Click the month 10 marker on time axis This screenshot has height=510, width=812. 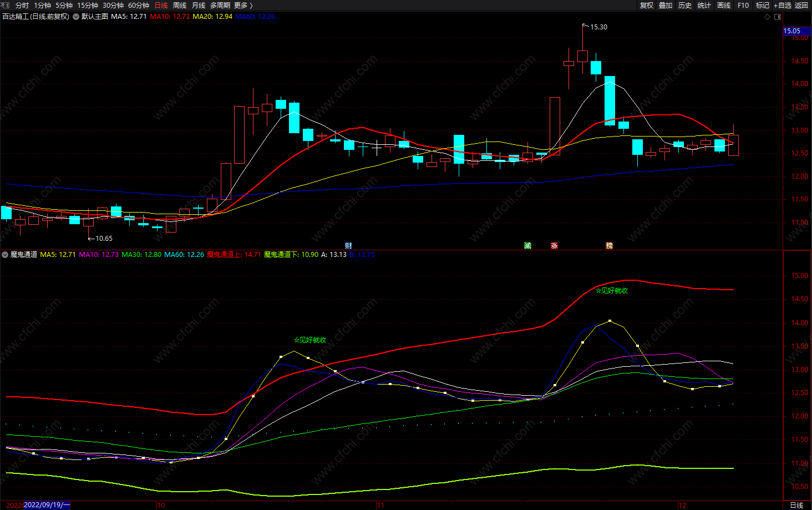pos(161,506)
